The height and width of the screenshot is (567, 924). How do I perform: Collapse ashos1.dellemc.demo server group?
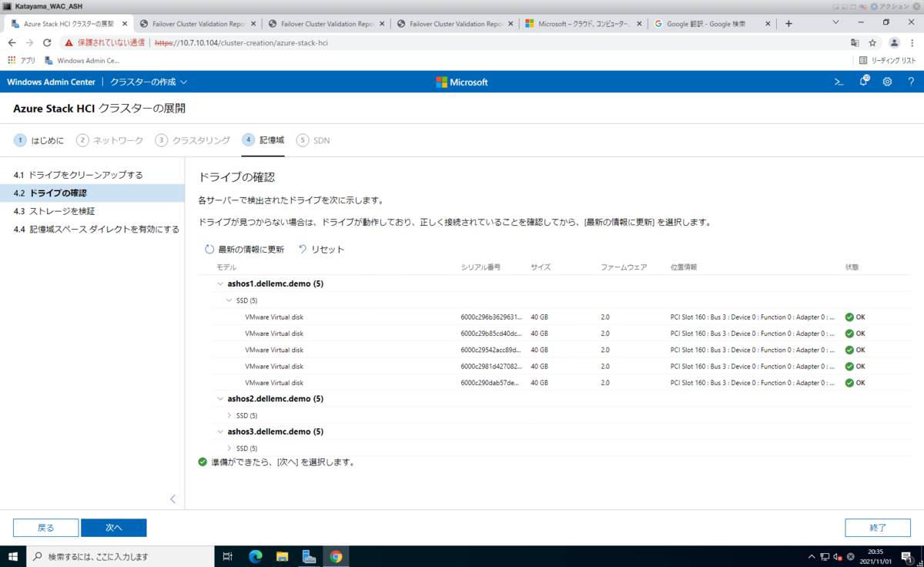point(220,283)
